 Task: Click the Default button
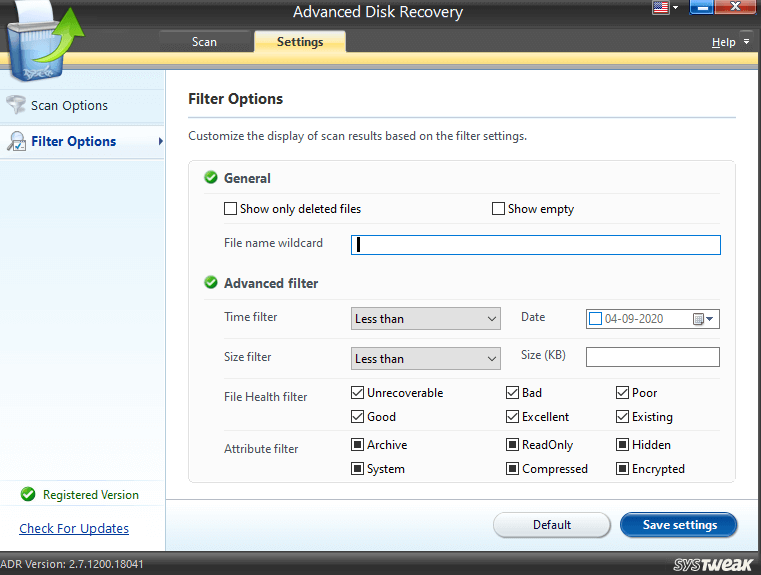click(552, 525)
